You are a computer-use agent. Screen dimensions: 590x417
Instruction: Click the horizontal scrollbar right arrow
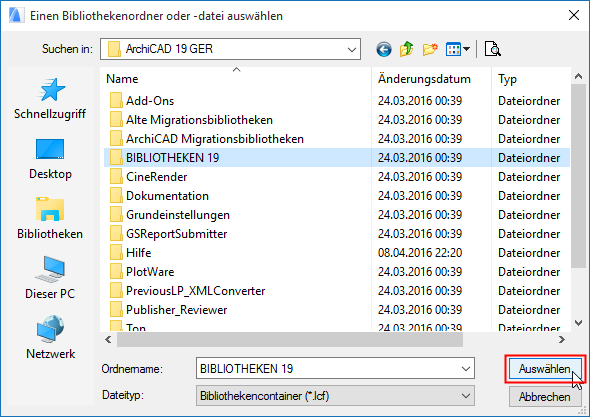click(x=562, y=340)
